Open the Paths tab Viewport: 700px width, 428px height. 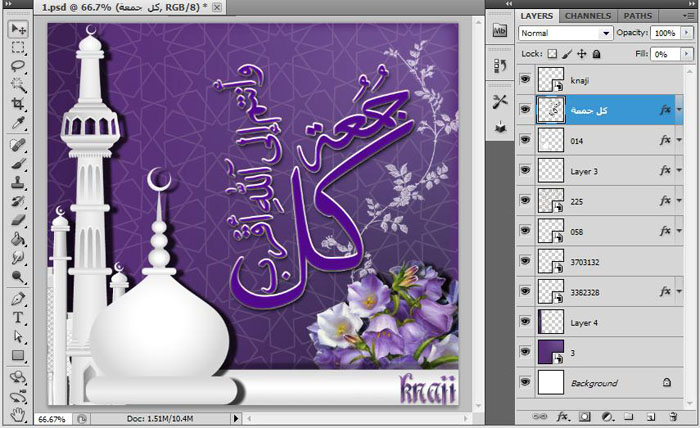pyautogui.click(x=637, y=16)
